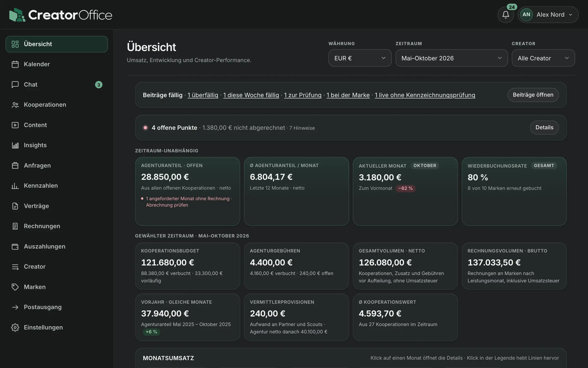
Task: Open Kooperationen in the sidebar
Action: [57, 105]
